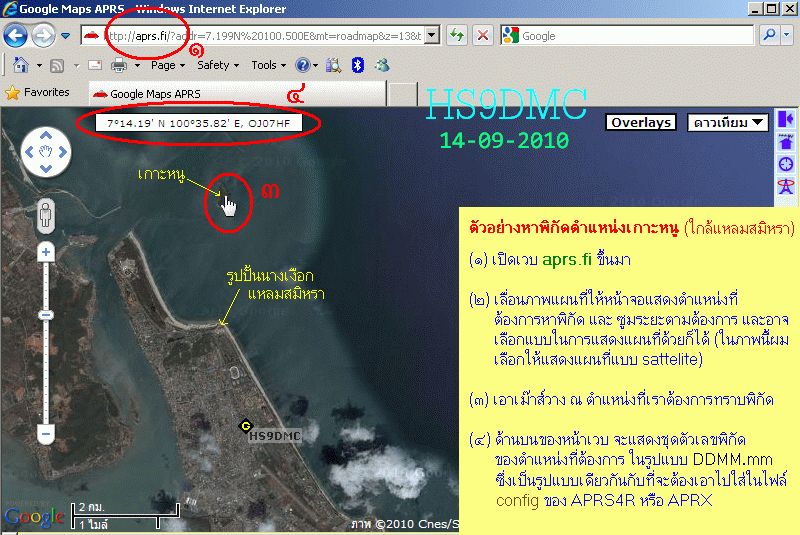Go forward using the browser Forward arrow
The height and width of the screenshot is (535, 800).
(x=43, y=36)
